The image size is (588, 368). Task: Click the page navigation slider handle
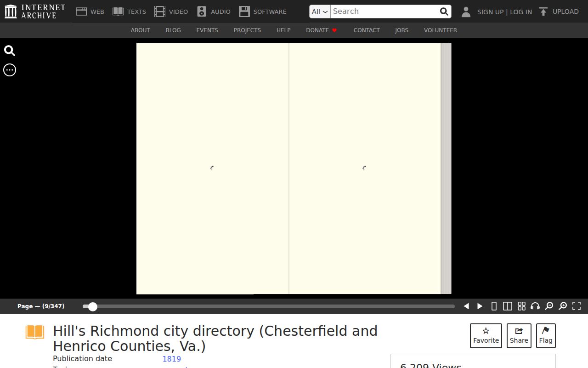93,307
